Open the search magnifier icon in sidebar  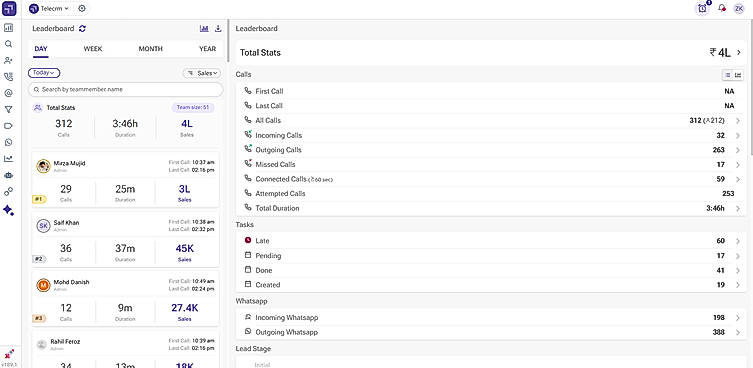[9, 44]
